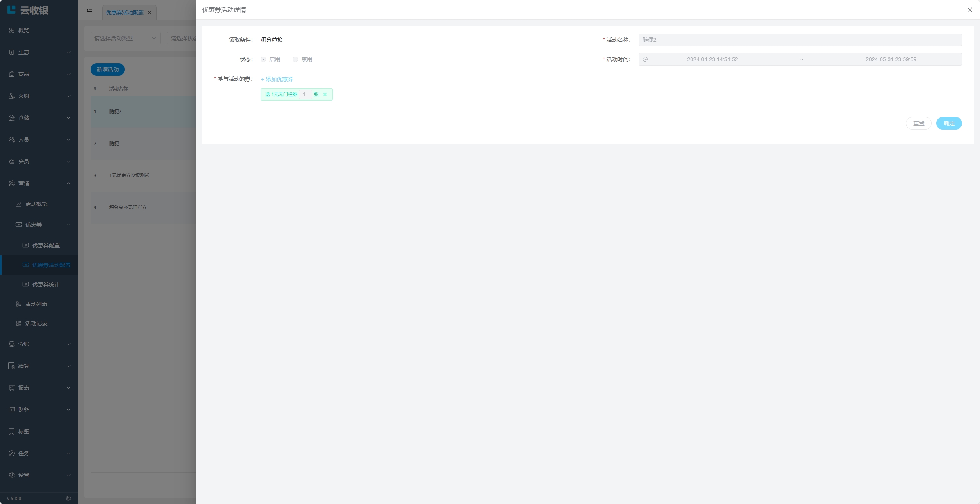This screenshot has width=980, height=504.
Task: Open 优惠券配置 menu item
Action: pyautogui.click(x=46, y=245)
